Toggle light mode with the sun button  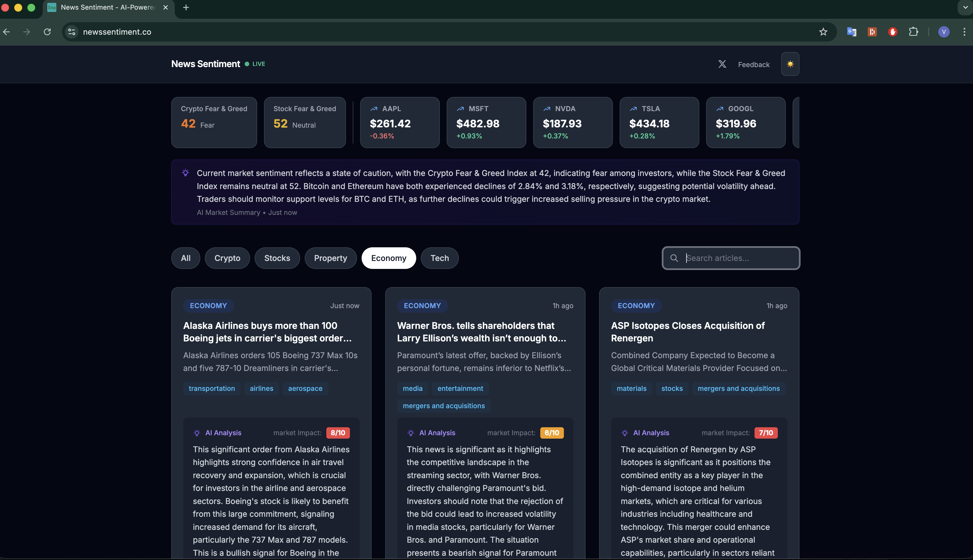tap(790, 64)
